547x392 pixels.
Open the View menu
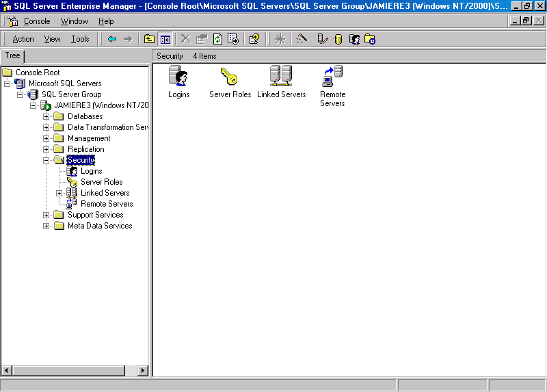pyautogui.click(x=53, y=39)
